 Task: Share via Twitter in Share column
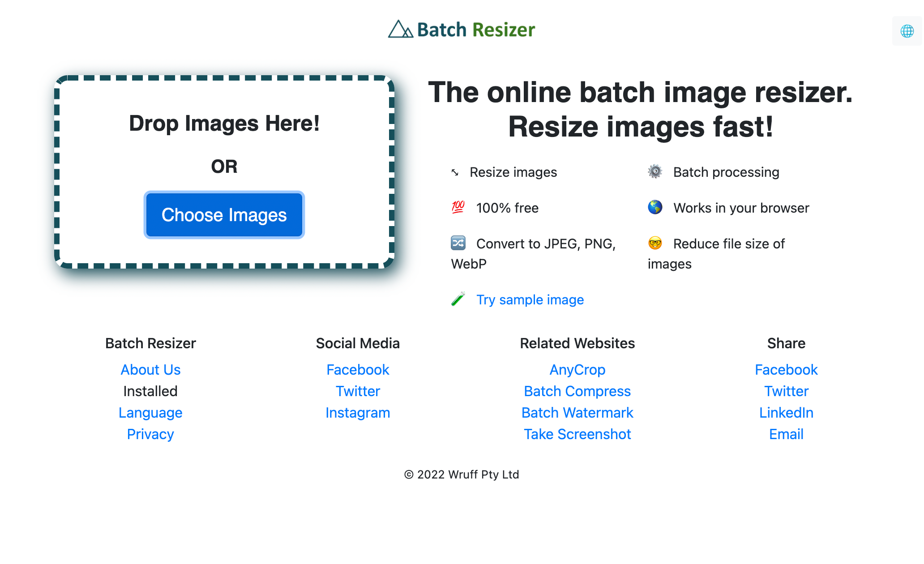point(786,391)
